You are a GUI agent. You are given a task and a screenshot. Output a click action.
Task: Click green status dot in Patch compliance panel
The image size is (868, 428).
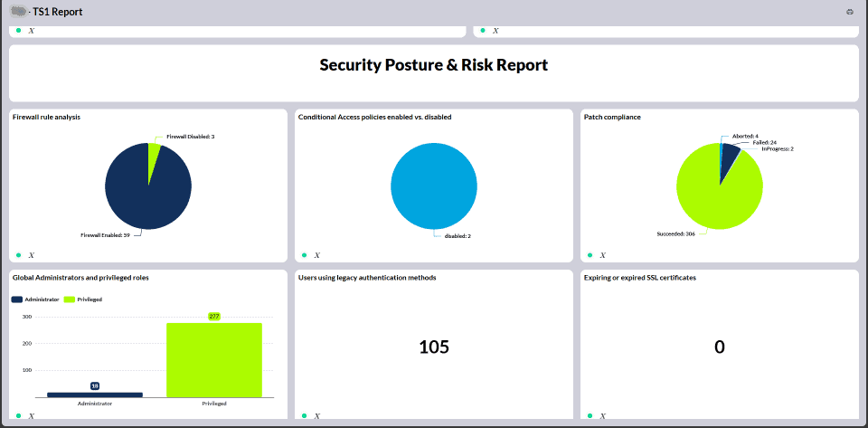[590, 255]
